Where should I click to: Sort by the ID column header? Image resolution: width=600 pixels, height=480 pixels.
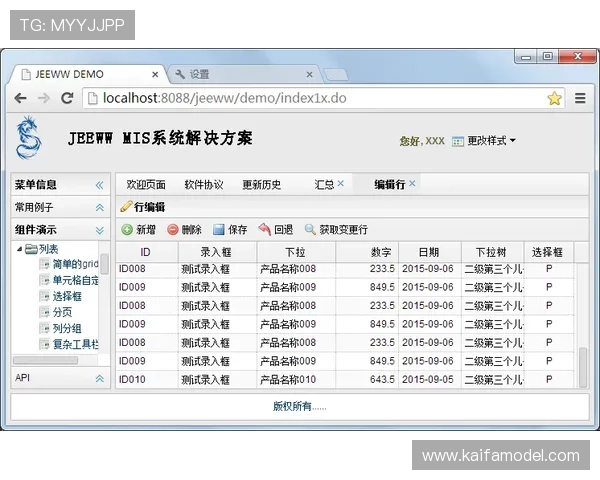coord(146,252)
